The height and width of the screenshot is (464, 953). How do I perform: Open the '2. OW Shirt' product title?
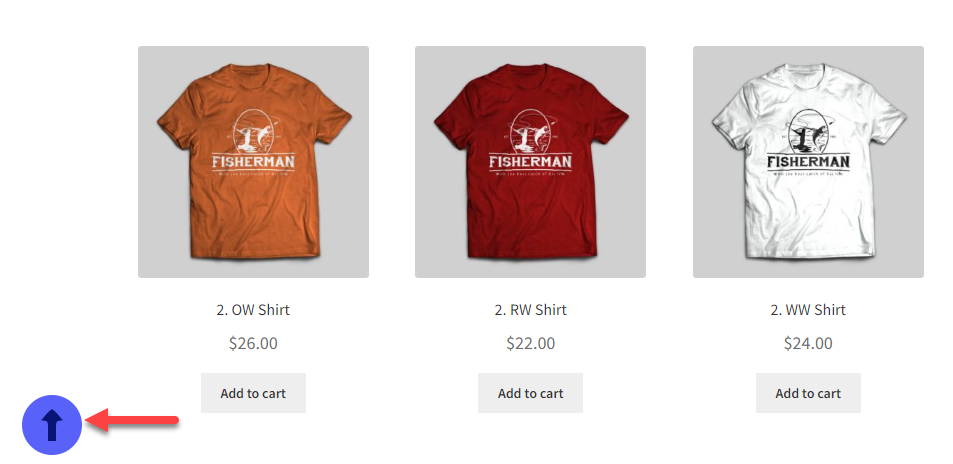pyautogui.click(x=253, y=310)
